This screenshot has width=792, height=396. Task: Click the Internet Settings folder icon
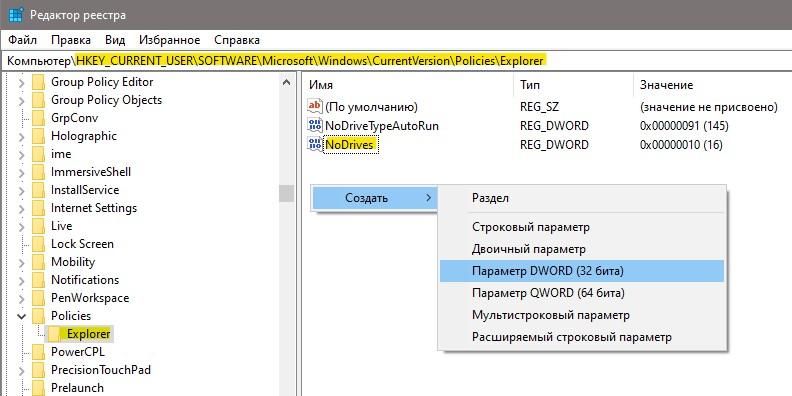(x=38, y=208)
